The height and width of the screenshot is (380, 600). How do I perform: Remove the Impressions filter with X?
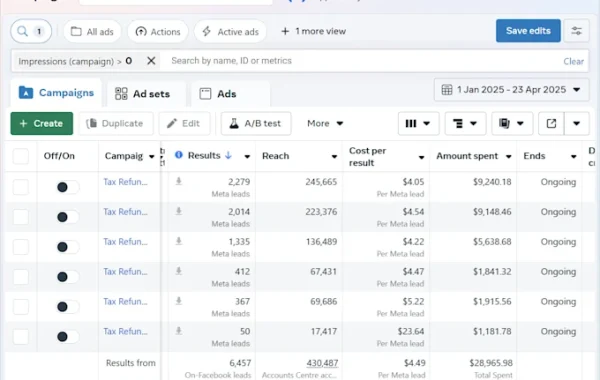point(151,61)
